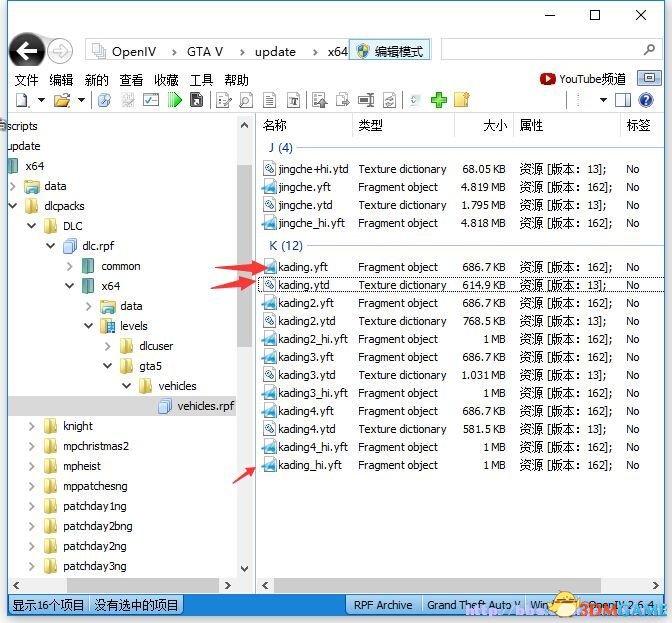Viewport: 672px width, 623px height.
Task: Open the 编辑 menu
Action: (61, 80)
